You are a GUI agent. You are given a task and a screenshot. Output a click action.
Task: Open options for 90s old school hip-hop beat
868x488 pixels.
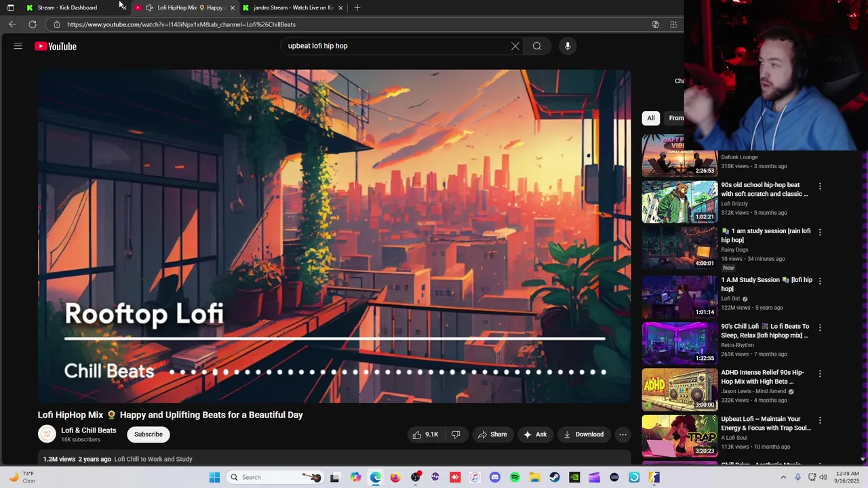tap(820, 186)
